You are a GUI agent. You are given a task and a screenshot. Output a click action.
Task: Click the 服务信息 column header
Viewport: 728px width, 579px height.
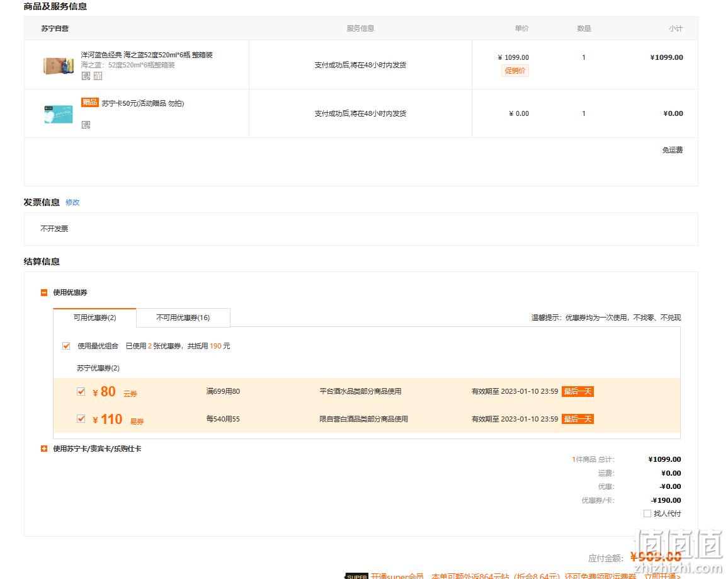[360, 28]
